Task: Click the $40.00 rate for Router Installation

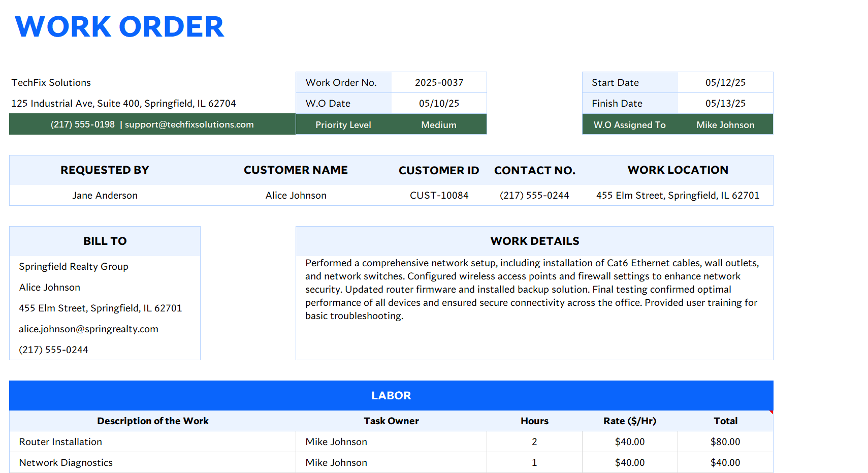Action: coord(630,442)
